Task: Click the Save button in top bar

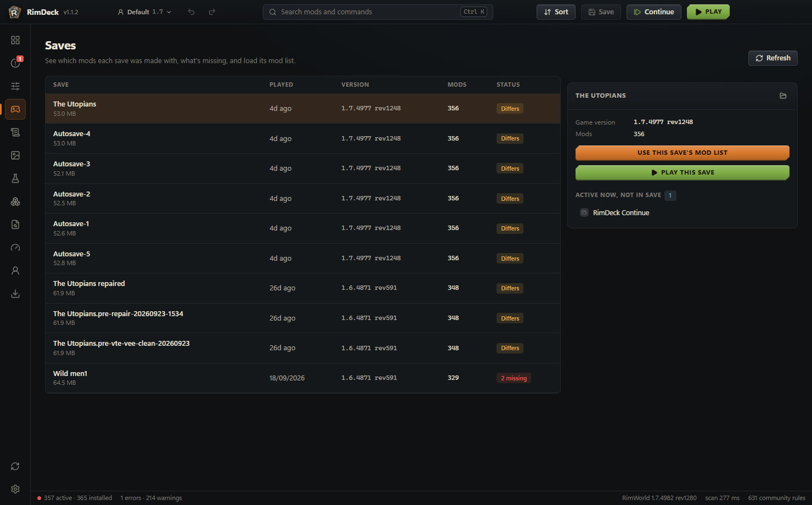Action: click(x=601, y=12)
